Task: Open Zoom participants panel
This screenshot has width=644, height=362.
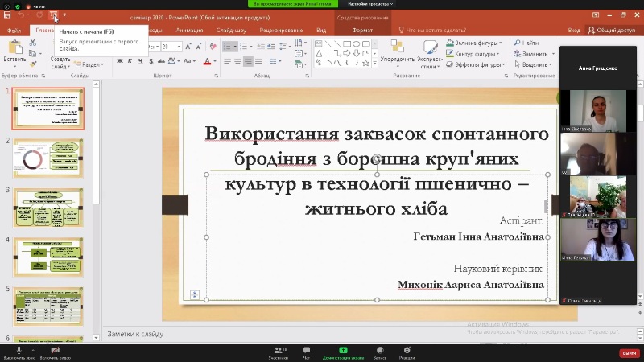Action: click(279, 352)
